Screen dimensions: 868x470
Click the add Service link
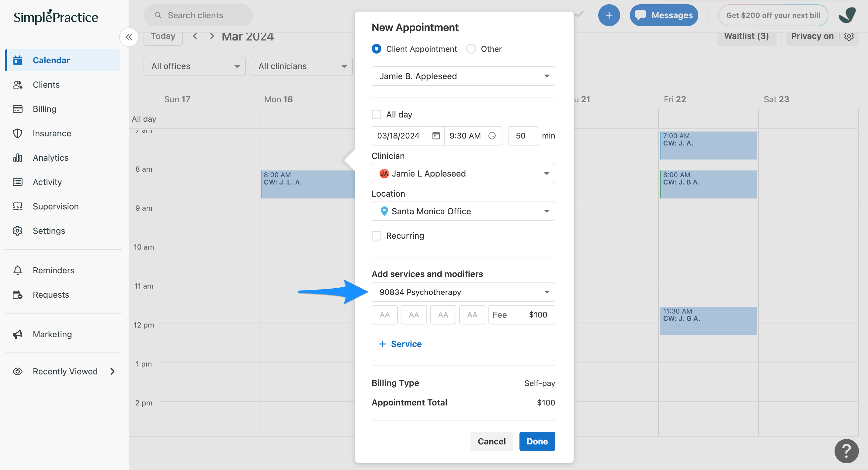pyautogui.click(x=400, y=344)
